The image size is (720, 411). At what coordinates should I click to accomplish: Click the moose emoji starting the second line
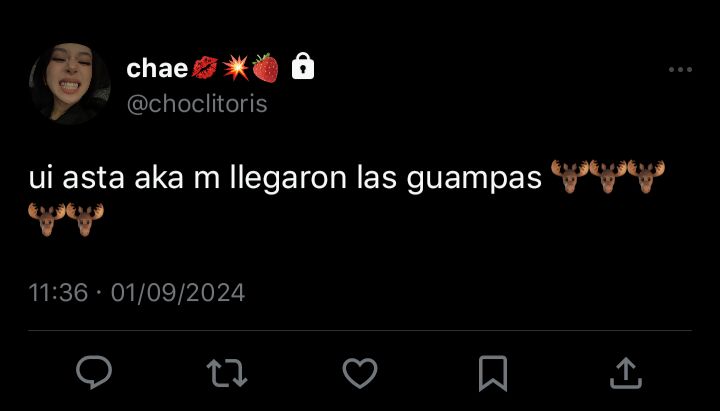coord(47,220)
